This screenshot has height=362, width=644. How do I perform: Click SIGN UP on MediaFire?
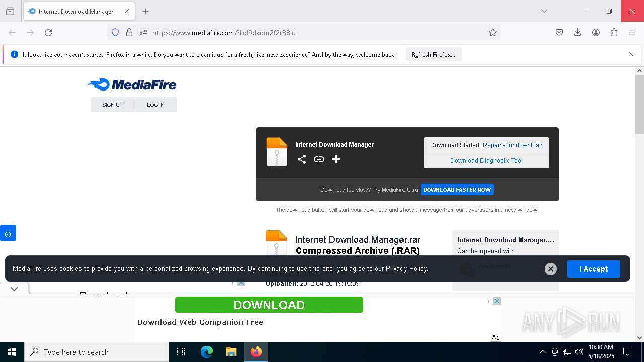click(112, 105)
